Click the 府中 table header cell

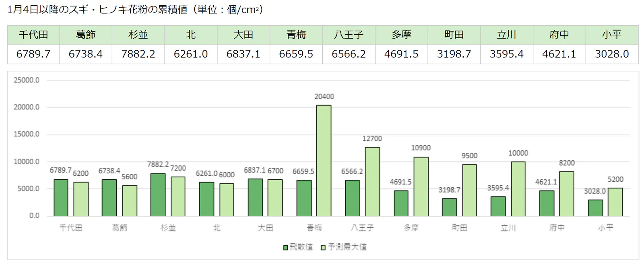point(559,35)
